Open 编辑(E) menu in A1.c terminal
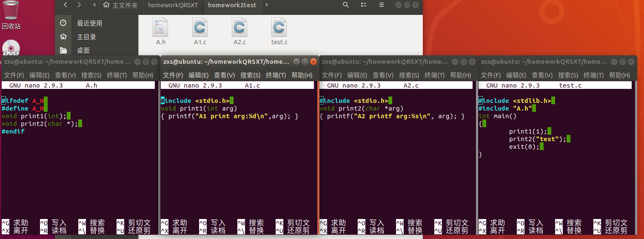Image resolution: width=644 pixels, height=239 pixels. (199, 75)
